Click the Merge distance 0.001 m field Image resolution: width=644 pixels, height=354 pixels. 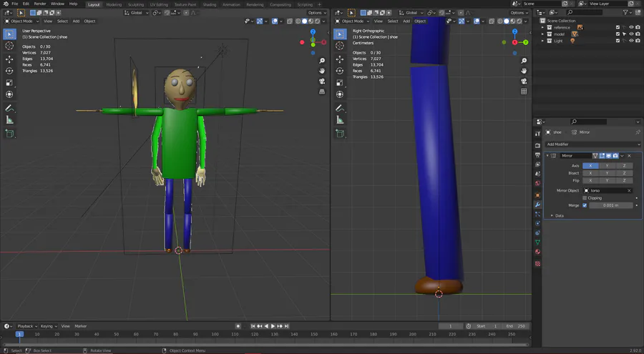coord(611,205)
